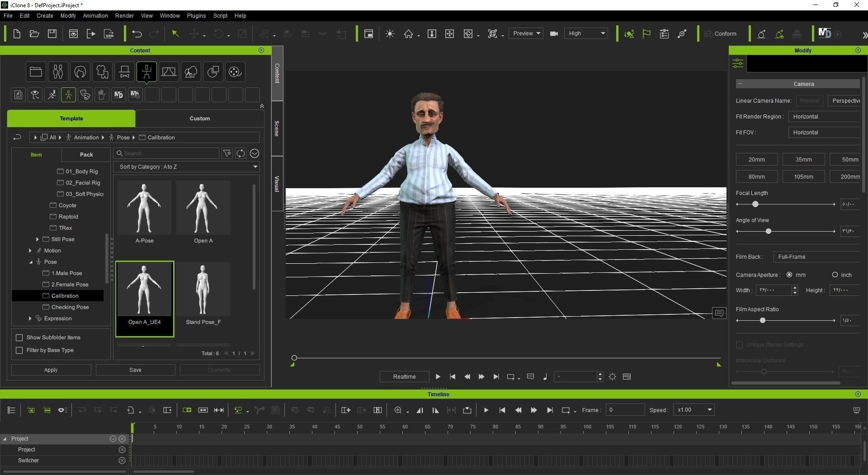Collapse the Pose tree node
The height and width of the screenshot is (475, 868).
(31, 262)
